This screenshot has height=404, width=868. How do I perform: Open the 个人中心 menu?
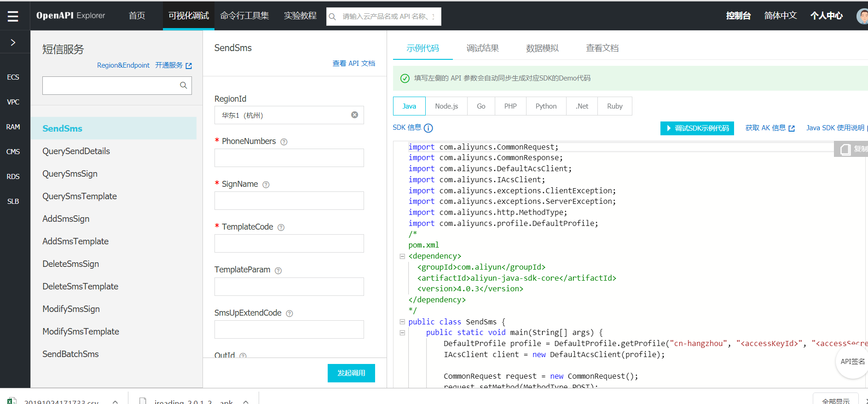coord(827,16)
